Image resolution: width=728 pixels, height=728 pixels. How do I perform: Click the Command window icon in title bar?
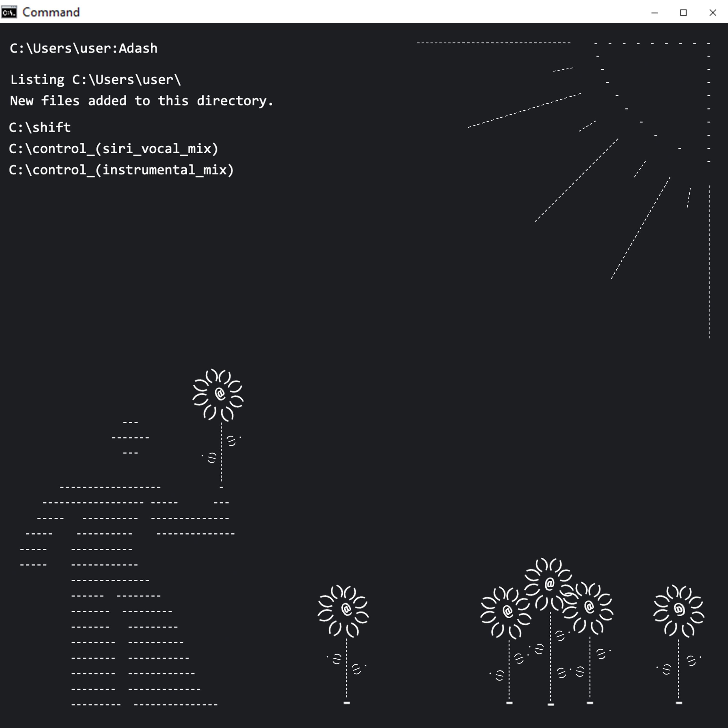9,12
